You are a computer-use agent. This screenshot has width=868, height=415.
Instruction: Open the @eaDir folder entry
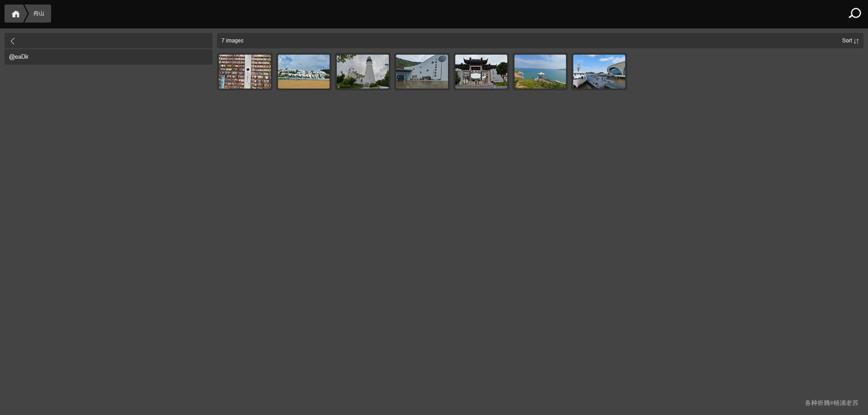point(108,57)
